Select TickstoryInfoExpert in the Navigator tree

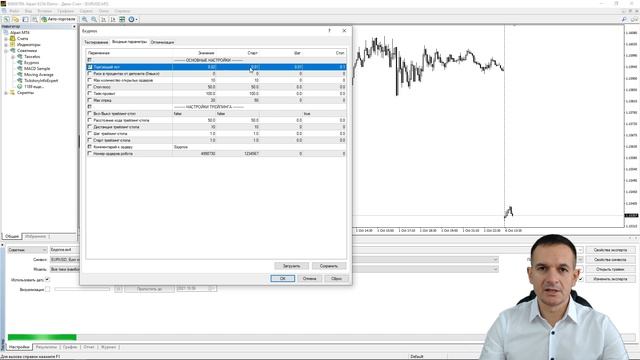click(41, 80)
